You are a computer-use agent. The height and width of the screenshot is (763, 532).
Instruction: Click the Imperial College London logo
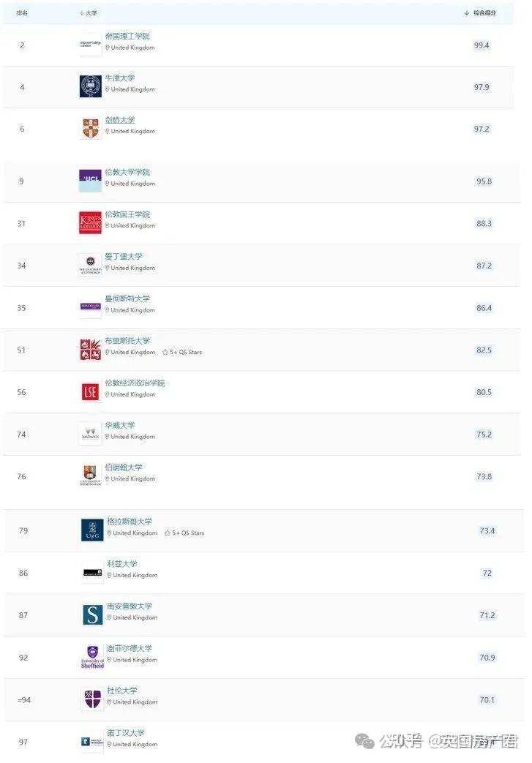pos(91,44)
